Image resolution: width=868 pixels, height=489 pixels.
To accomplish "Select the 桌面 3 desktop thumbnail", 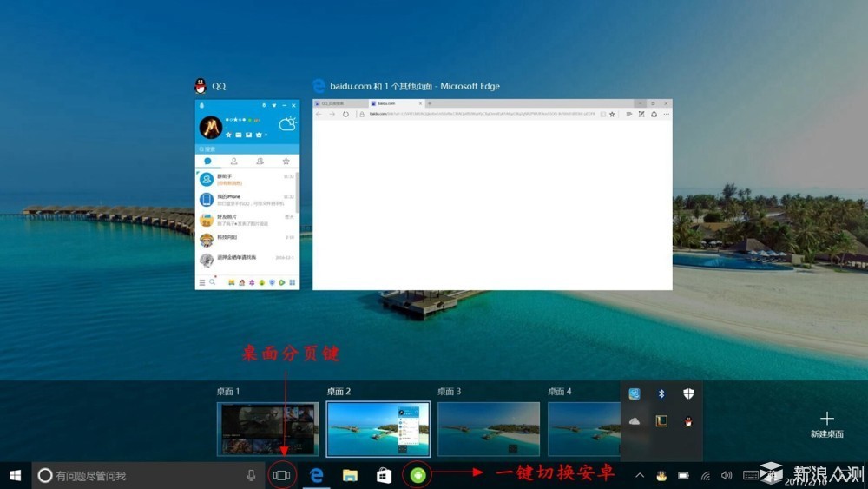I will click(x=488, y=428).
